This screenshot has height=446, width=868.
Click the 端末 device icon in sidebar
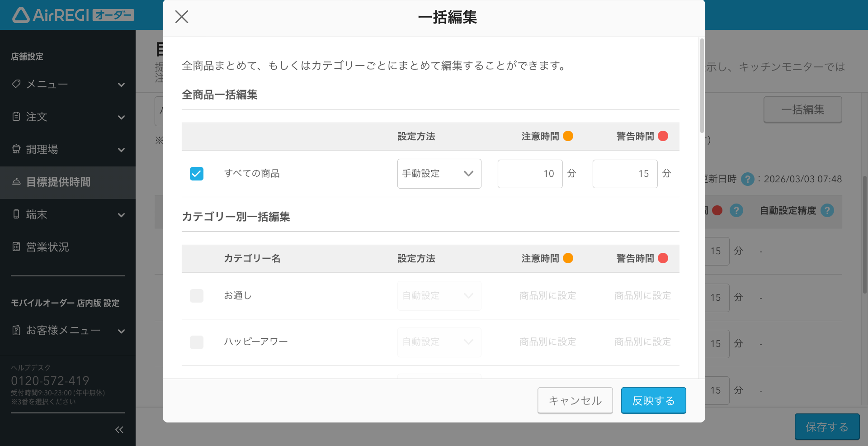[16, 214]
